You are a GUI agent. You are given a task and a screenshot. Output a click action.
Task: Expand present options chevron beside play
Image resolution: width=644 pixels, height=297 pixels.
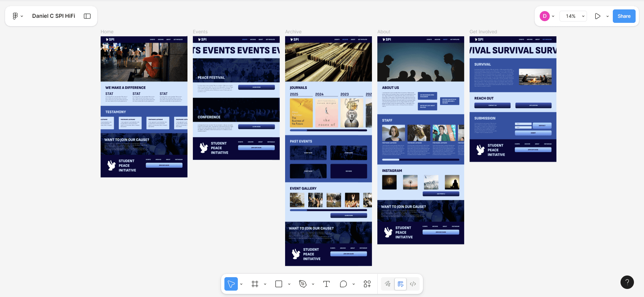pos(607,16)
